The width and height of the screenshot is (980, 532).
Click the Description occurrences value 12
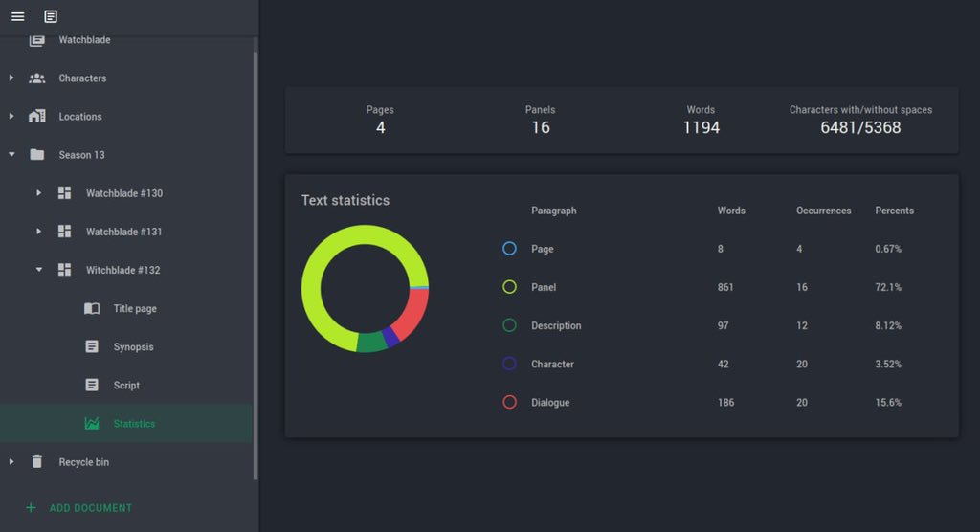[802, 325]
